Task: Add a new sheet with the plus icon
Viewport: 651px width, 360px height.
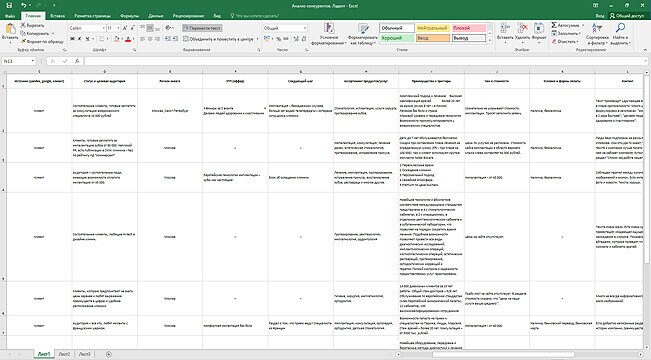Action: (108, 354)
